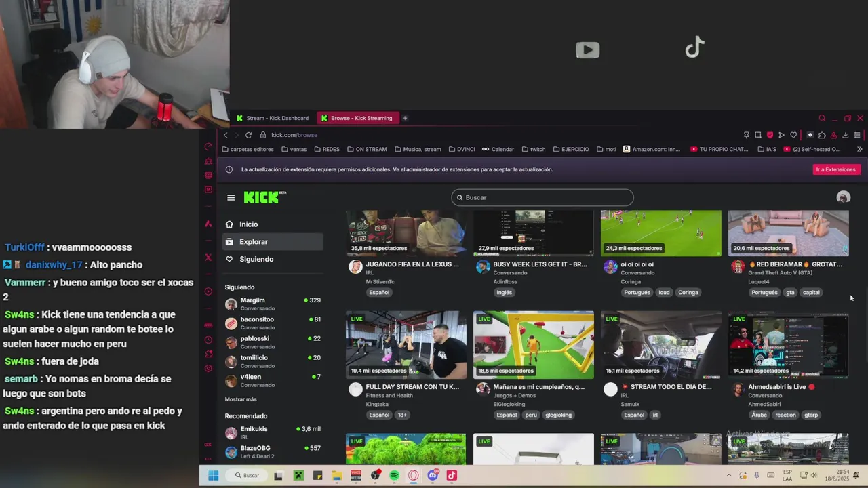The height and width of the screenshot is (488, 868).
Task: Open the browser easy setup menu icon
Action: point(857,135)
